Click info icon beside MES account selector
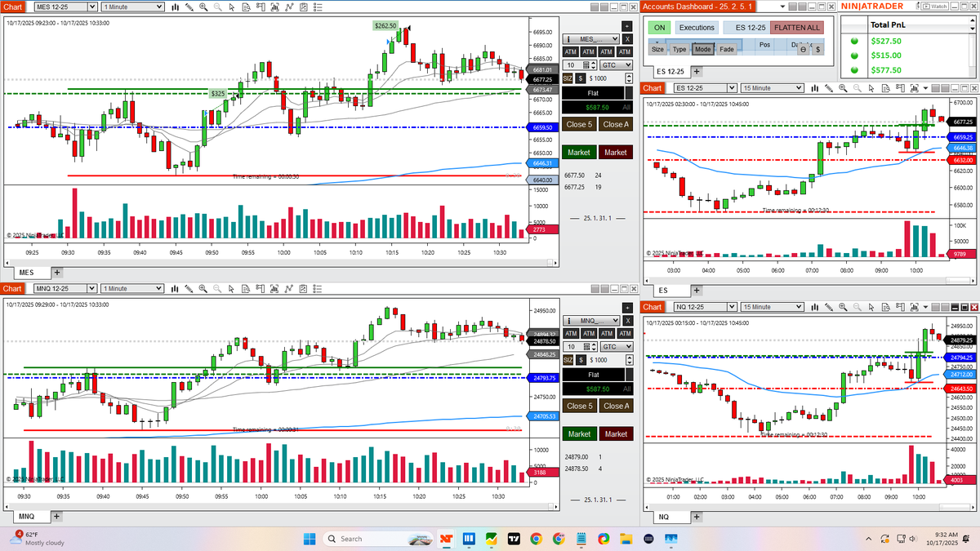The width and height of the screenshot is (980, 551). point(570,38)
